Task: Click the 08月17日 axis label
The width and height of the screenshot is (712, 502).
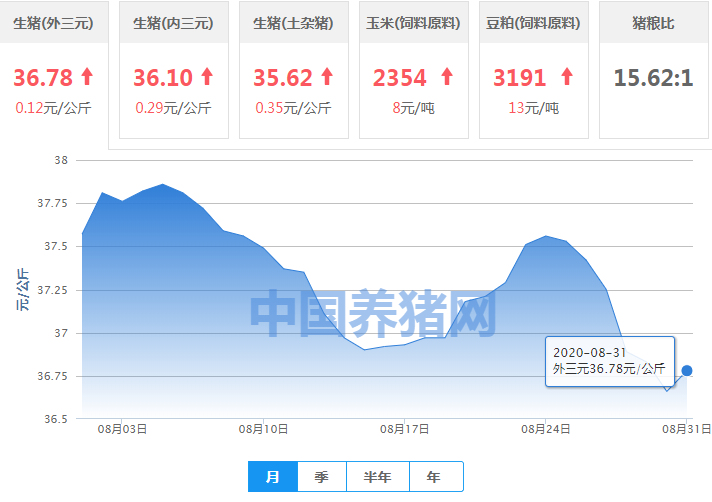Action: (405, 429)
